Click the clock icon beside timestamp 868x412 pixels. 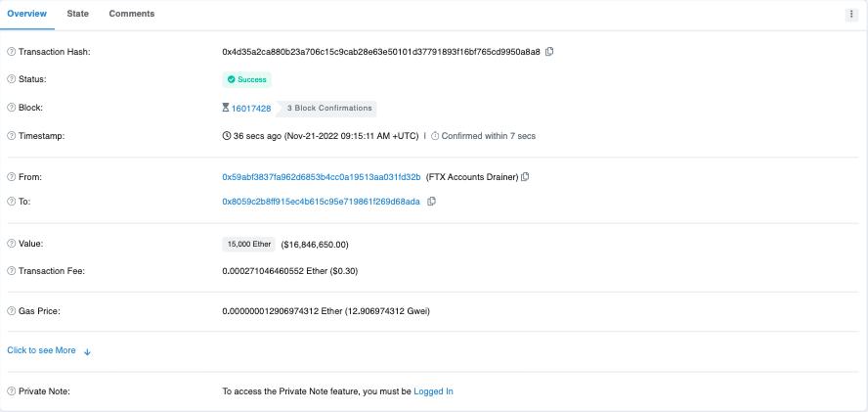227,136
